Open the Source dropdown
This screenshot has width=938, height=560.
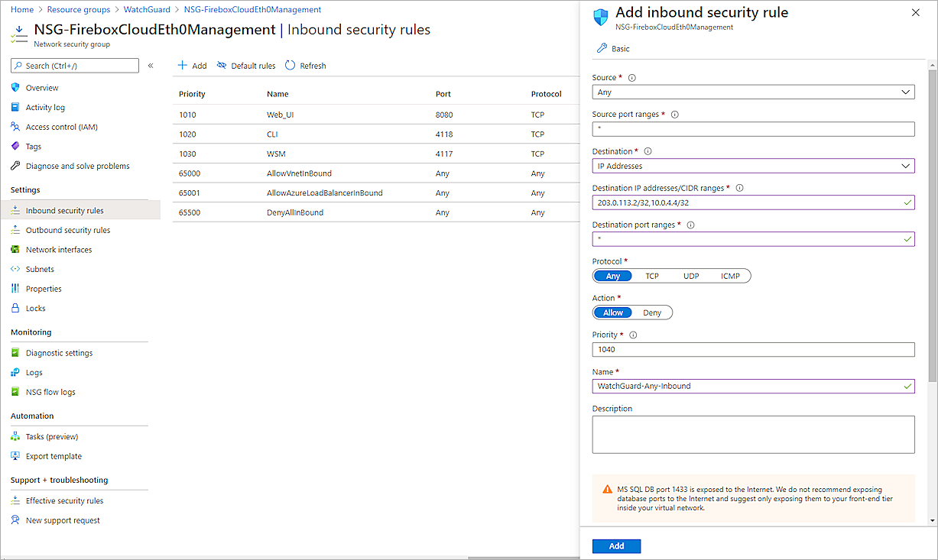753,91
